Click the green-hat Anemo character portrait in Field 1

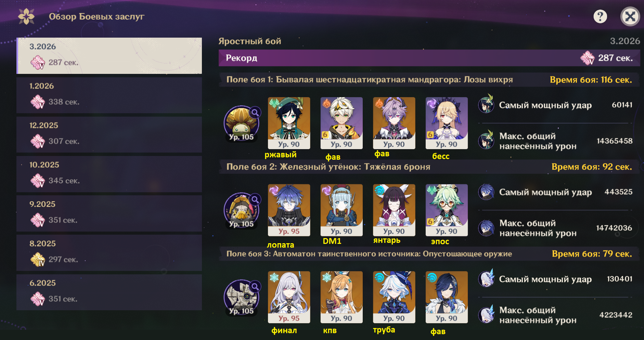coord(289,123)
